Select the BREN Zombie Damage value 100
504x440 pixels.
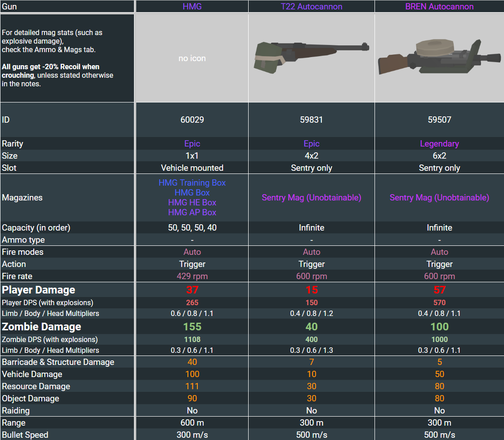pyautogui.click(x=439, y=327)
